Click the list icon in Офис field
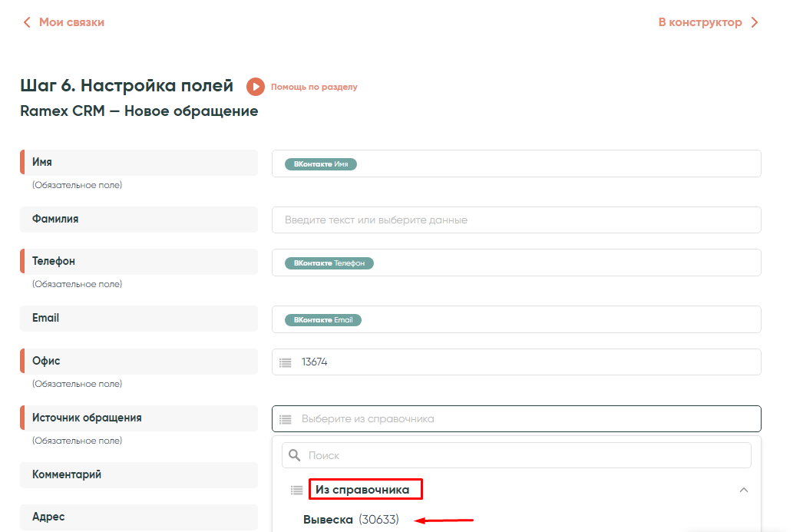 pyautogui.click(x=286, y=362)
